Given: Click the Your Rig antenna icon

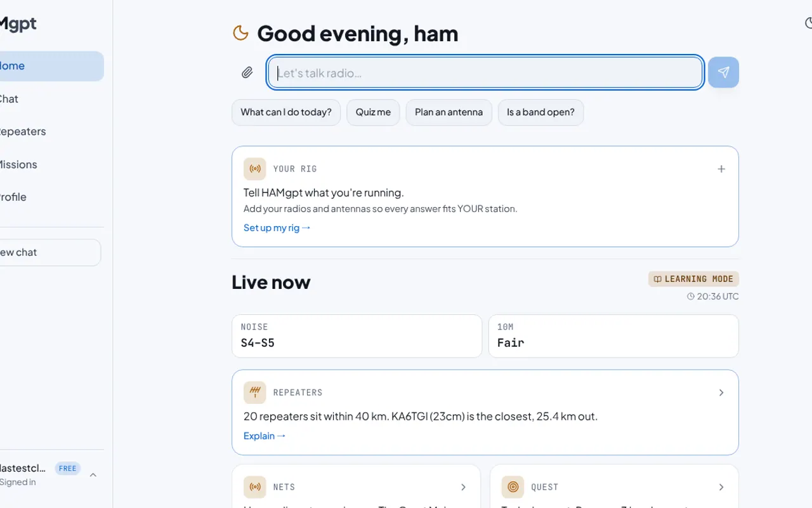Looking at the screenshot, I should coord(255,169).
